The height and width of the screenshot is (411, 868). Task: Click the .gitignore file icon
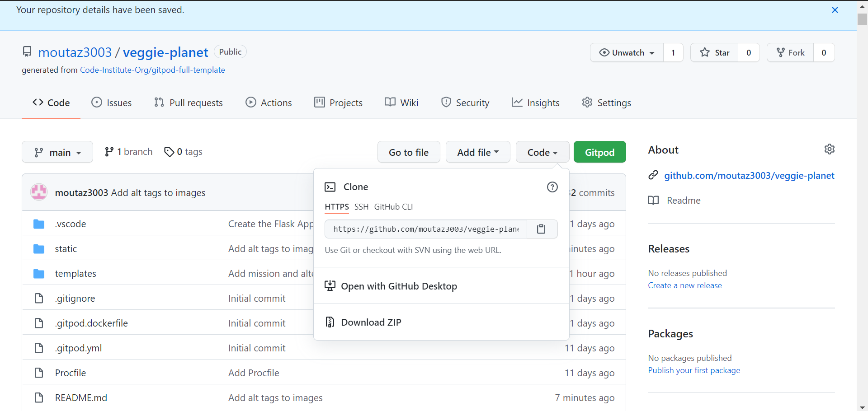[39, 299]
